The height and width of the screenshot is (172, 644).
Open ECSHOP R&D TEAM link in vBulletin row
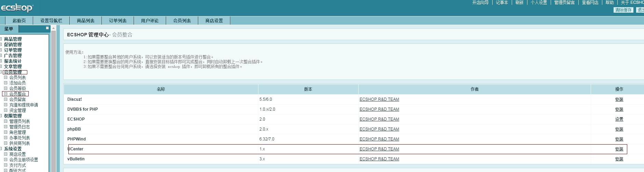379,159
